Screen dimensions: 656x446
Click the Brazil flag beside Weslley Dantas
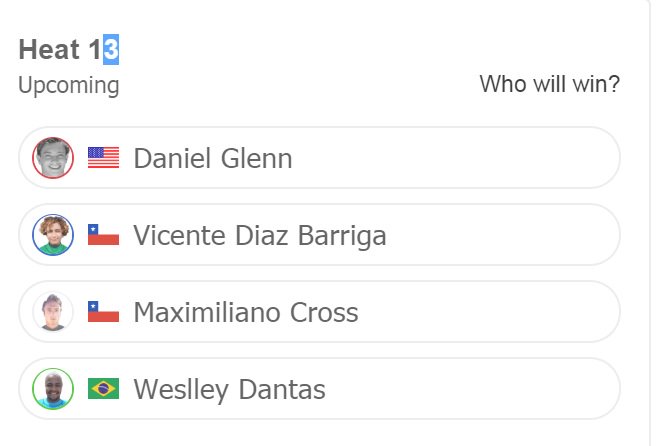[103, 389]
